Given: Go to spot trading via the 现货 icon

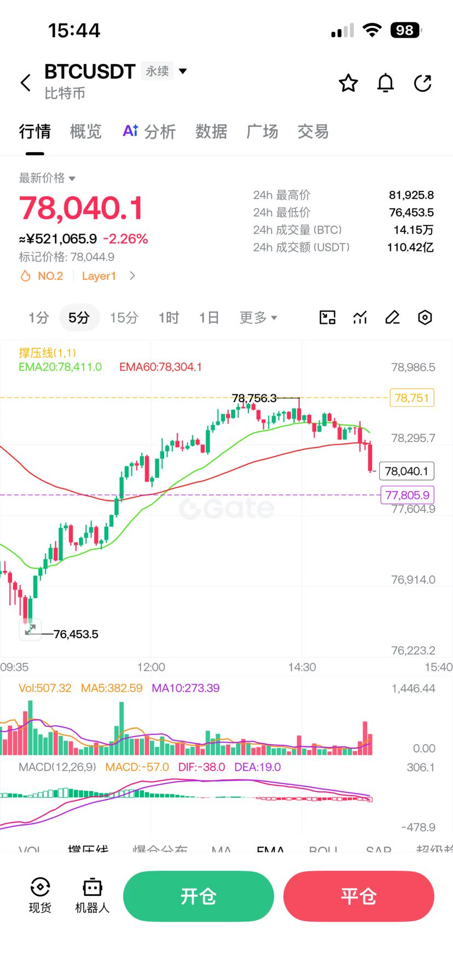Looking at the screenshot, I should coord(40,895).
